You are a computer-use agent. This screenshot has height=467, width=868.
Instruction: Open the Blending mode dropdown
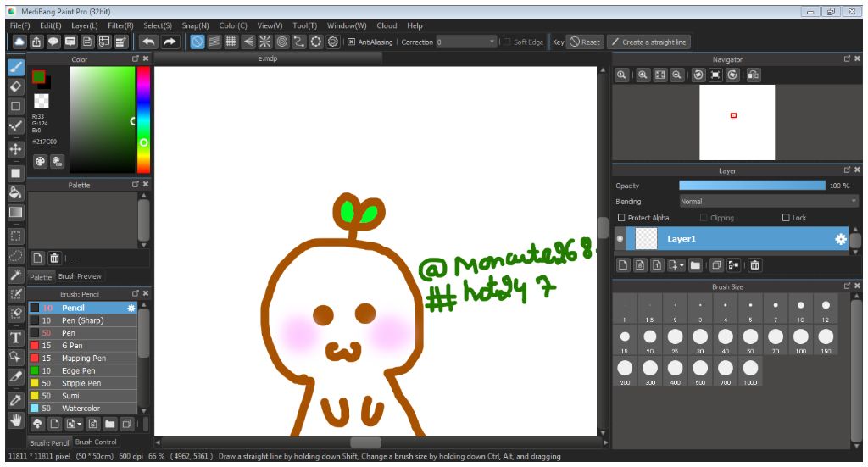(x=769, y=202)
